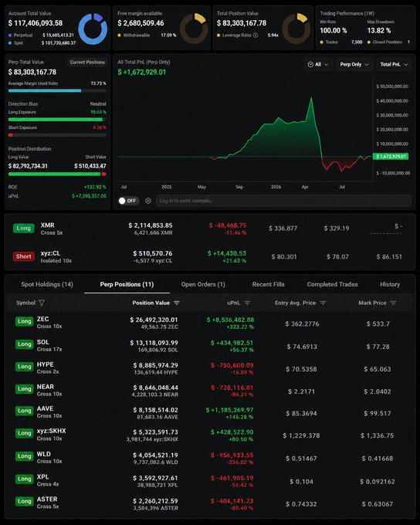Viewport: 420px width, 525px height.
Task: Click the filter icon next to Symbol
Action: (x=42, y=303)
